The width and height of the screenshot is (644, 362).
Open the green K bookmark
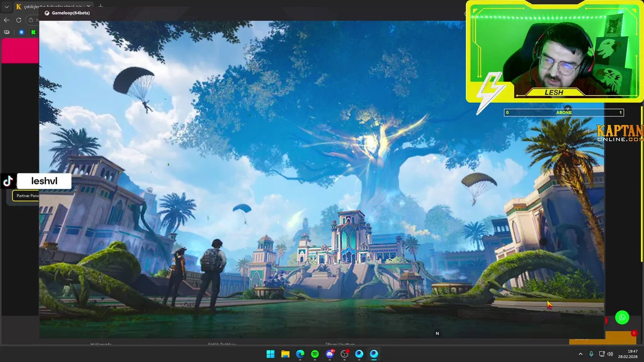pyautogui.click(x=33, y=32)
